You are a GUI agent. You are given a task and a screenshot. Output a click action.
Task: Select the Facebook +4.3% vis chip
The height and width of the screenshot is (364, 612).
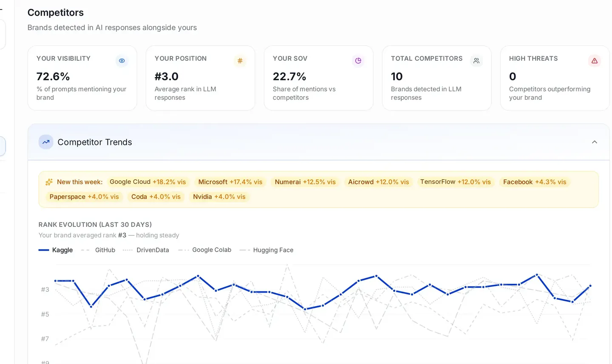coord(535,182)
